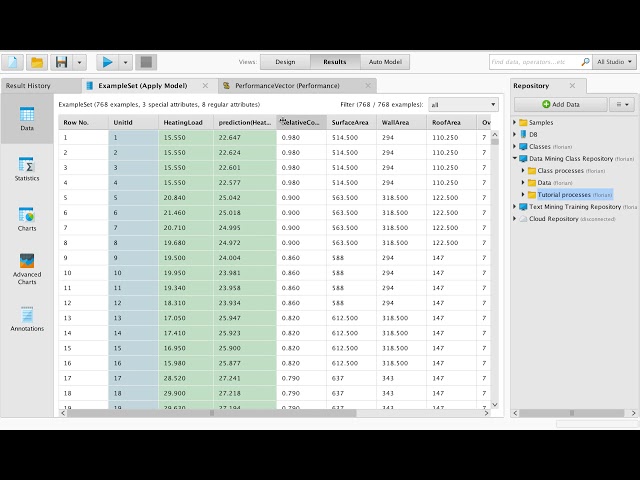Sort by the UnitId column header
Screen dimensions: 640x480
(x=133, y=122)
